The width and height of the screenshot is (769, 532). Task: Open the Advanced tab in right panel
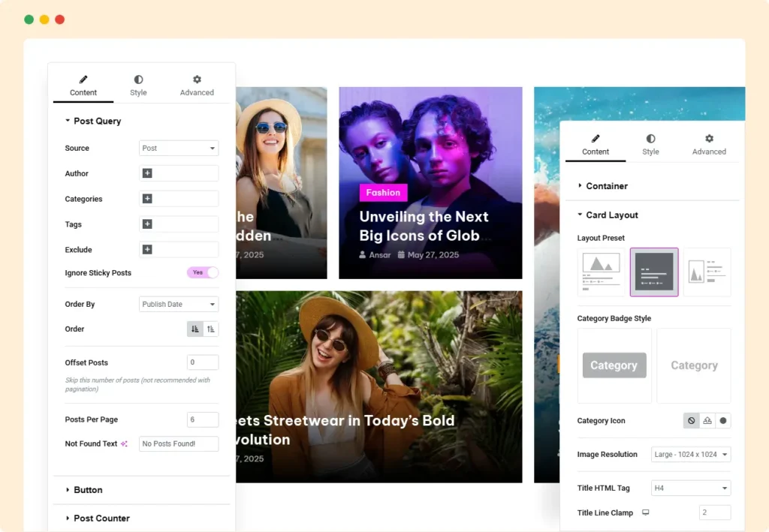click(x=709, y=144)
